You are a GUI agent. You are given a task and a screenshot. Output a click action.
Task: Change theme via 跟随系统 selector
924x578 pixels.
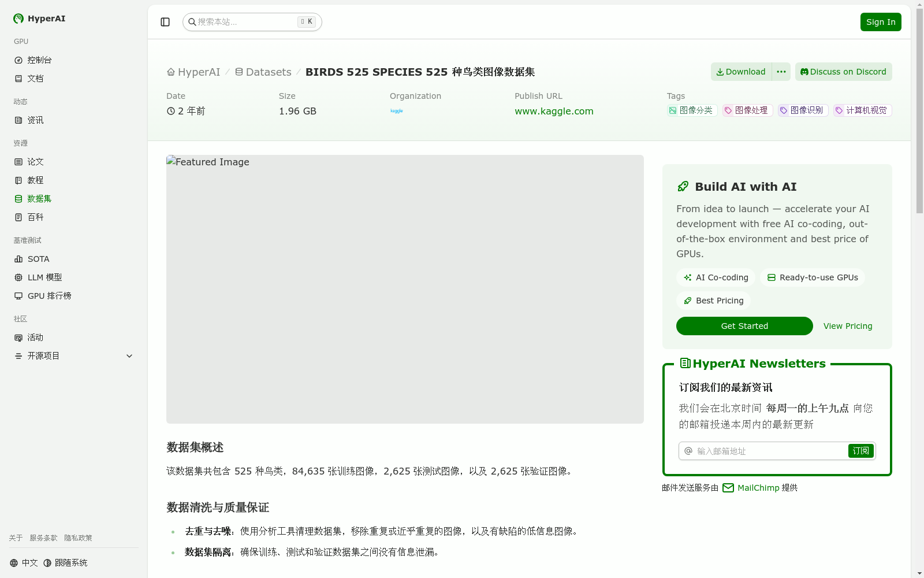click(x=65, y=563)
